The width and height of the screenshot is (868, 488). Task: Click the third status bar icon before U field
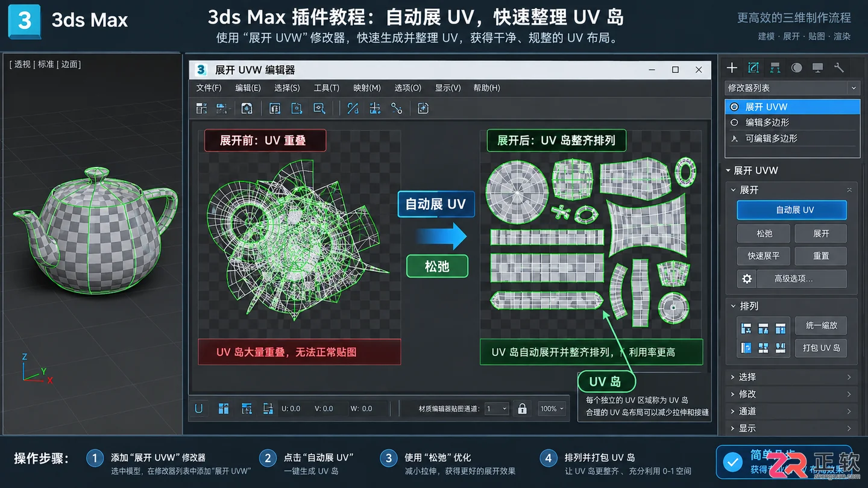247,408
